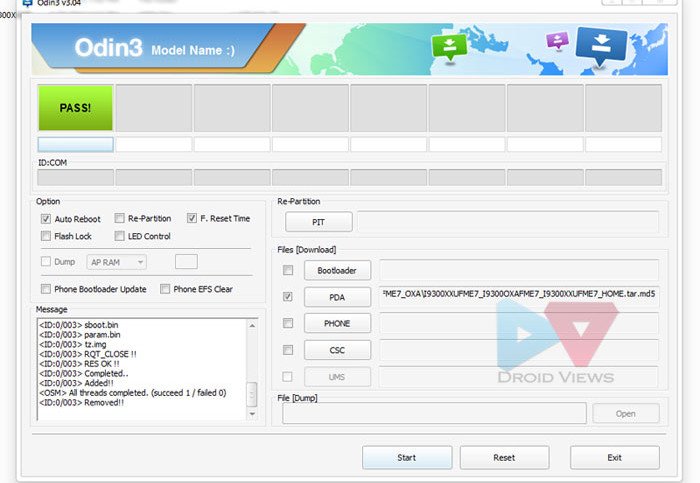
Task: Click the PHONE file path field
Action: tap(519, 323)
